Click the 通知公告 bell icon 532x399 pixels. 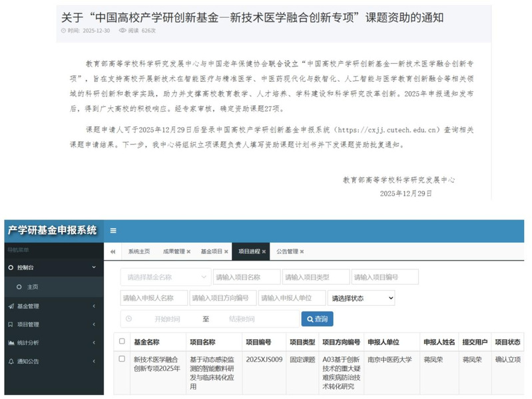11,361
